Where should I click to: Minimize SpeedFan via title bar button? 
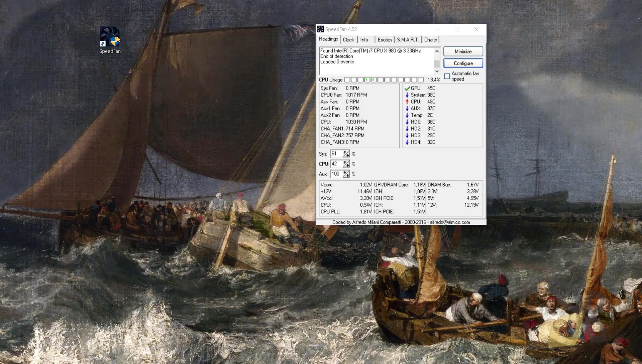437,29
